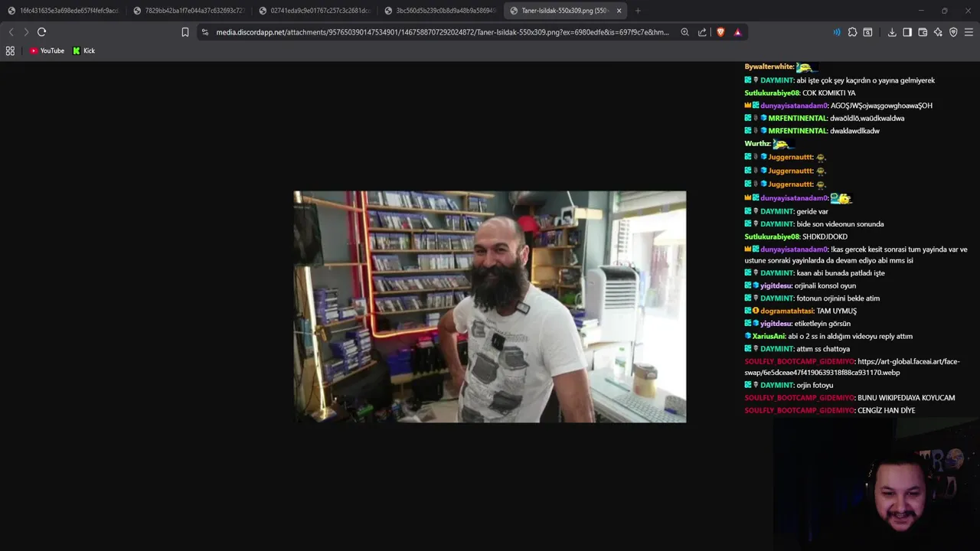Open the extensions puzzle-piece icon
The width and height of the screenshot is (980, 551).
coord(852,32)
